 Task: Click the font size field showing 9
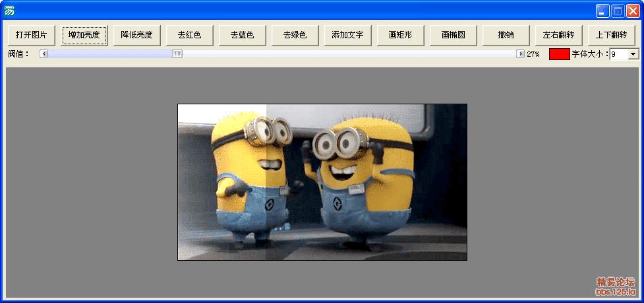[x=620, y=54]
